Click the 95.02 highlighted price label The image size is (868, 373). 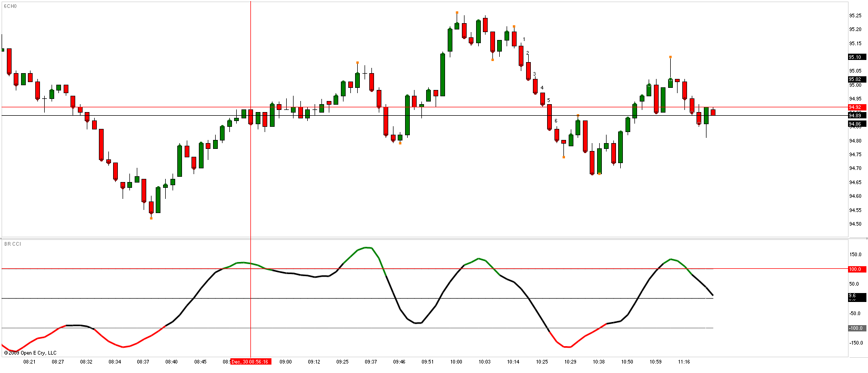point(856,79)
